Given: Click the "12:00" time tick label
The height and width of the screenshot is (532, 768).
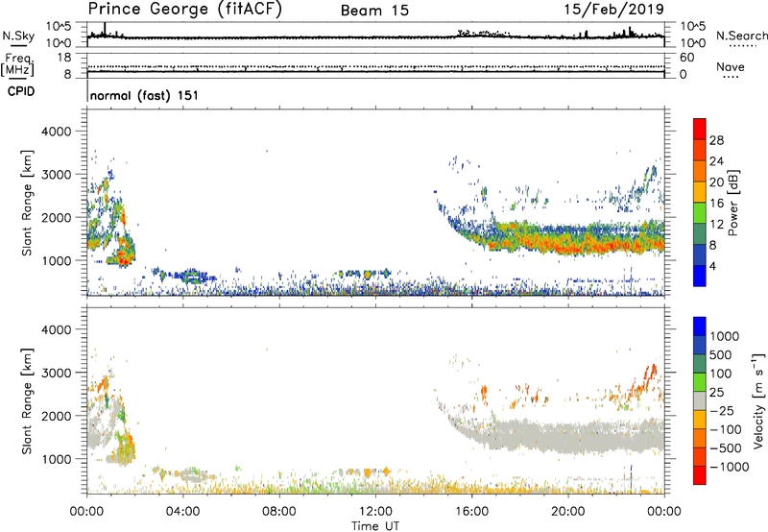Looking at the screenshot, I should (375, 512).
